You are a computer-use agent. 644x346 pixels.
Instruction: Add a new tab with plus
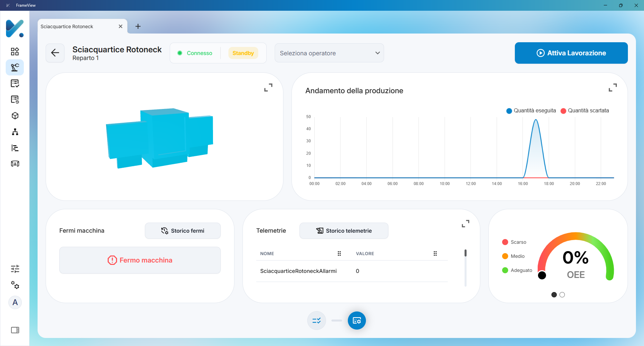(x=138, y=26)
